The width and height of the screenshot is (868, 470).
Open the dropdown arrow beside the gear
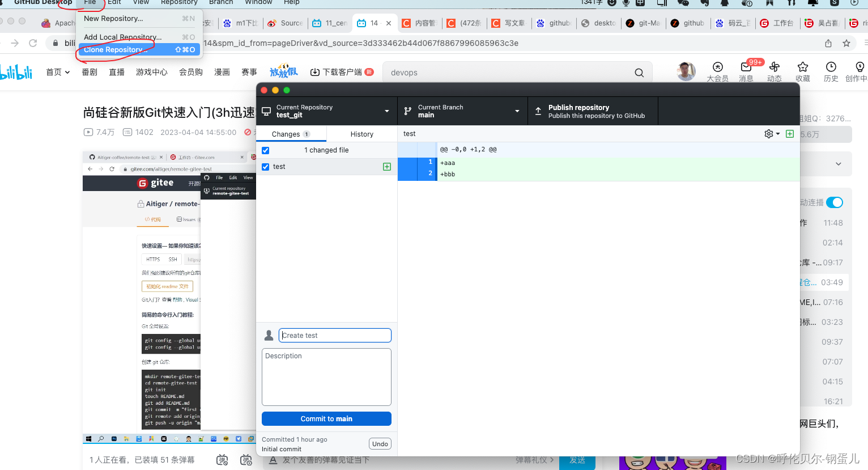click(x=778, y=134)
